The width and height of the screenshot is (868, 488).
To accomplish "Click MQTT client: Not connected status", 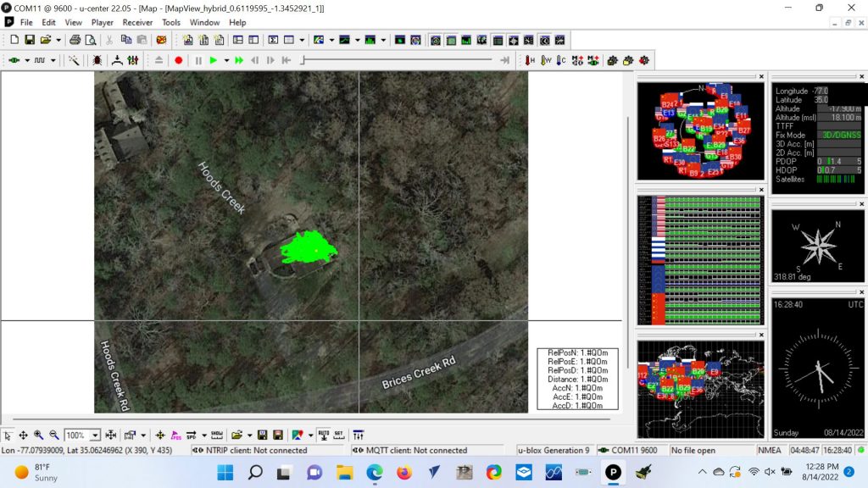I will (415, 450).
